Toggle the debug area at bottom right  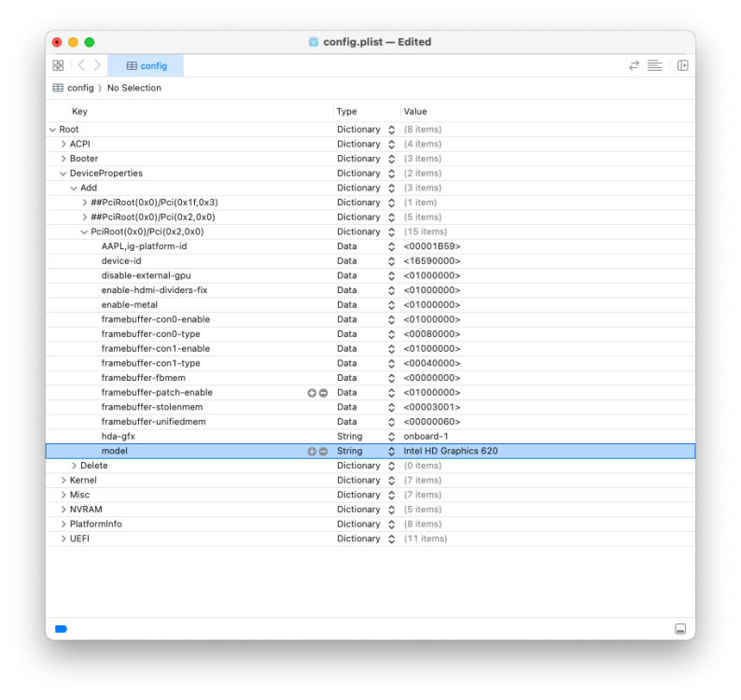click(680, 629)
